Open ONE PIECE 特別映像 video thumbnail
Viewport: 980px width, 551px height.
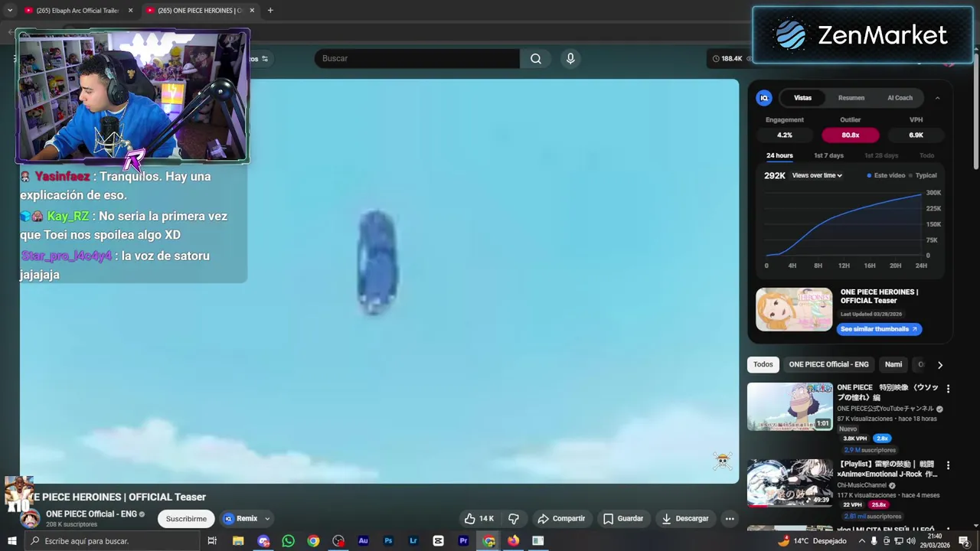pyautogui.click(x=789, y=406)
